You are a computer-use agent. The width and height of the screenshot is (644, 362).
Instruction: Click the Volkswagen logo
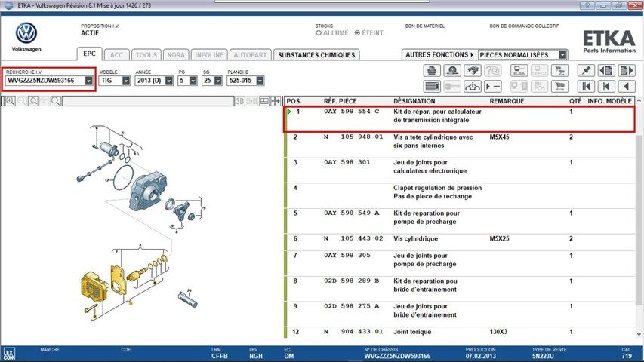click(x=26, y=33)
